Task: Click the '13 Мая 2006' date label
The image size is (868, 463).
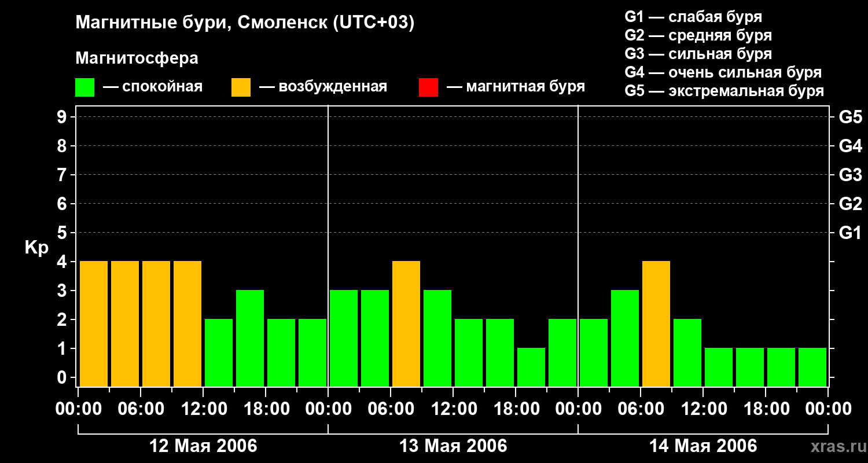Action: (453, 446)
